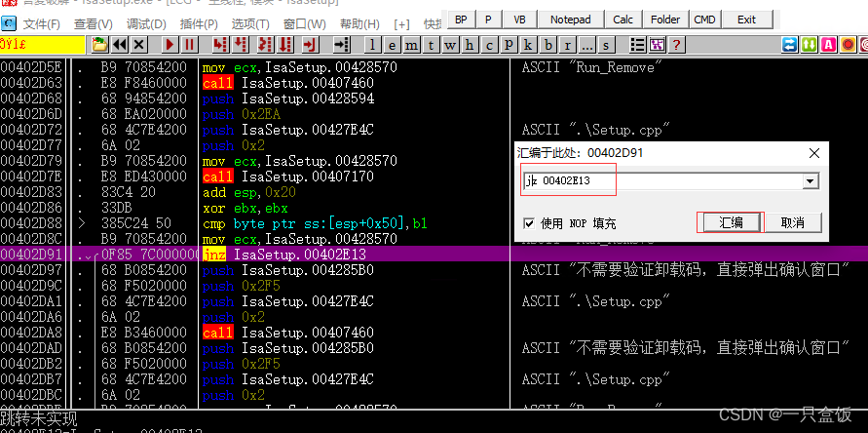Click the red question mark help icon

click(x=676, y=44)
